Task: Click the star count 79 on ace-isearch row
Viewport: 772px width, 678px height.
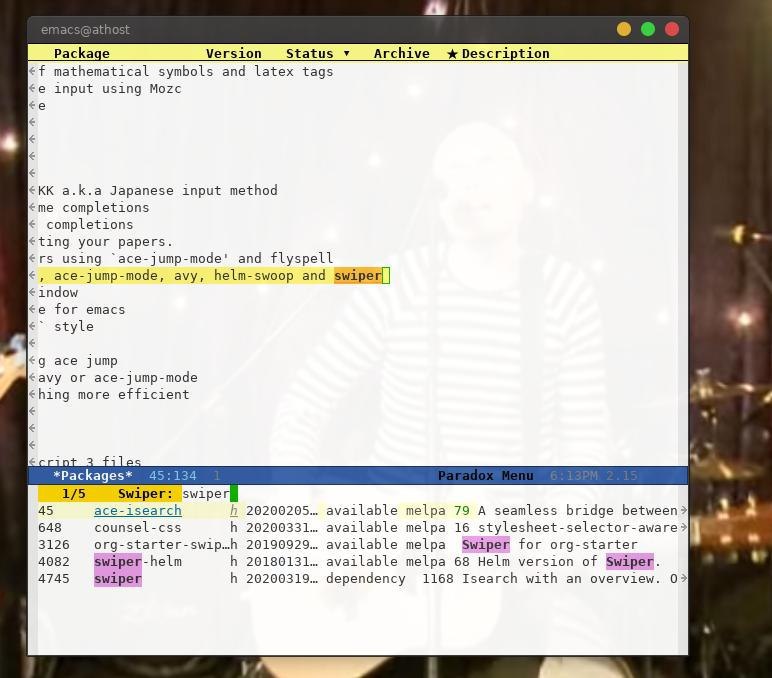Action: [461, 511]
